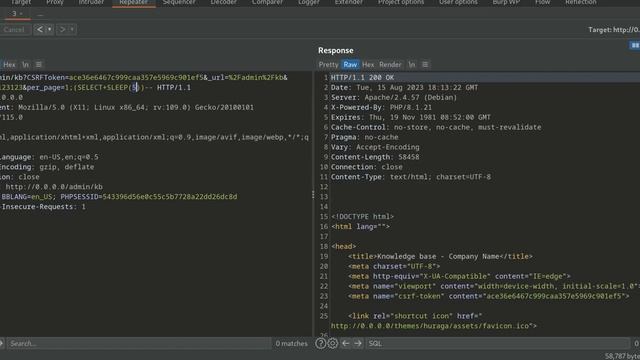Open the Project options tab

point(401,2)
